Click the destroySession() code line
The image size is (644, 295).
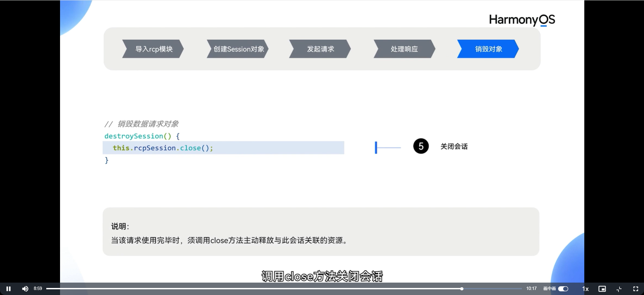tap(142, 136)
